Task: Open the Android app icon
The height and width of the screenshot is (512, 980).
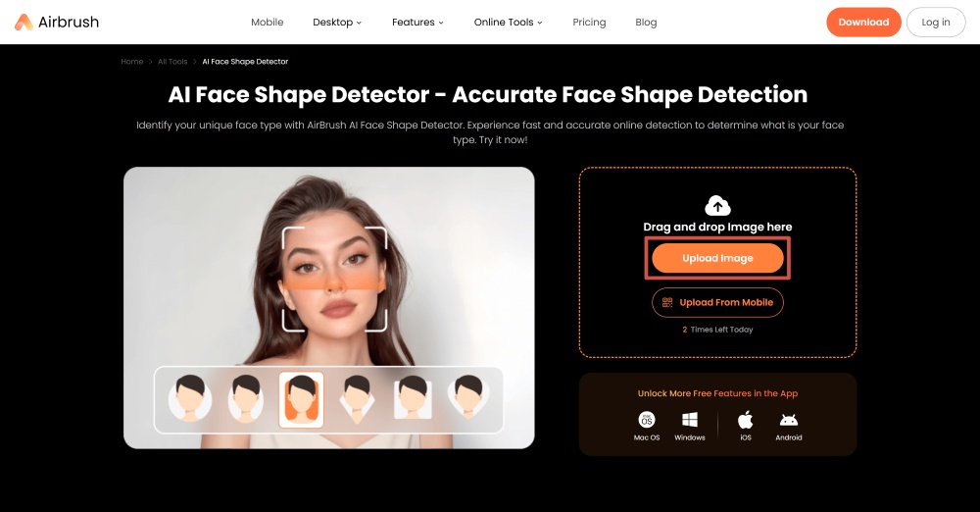Action: point(789,420)
